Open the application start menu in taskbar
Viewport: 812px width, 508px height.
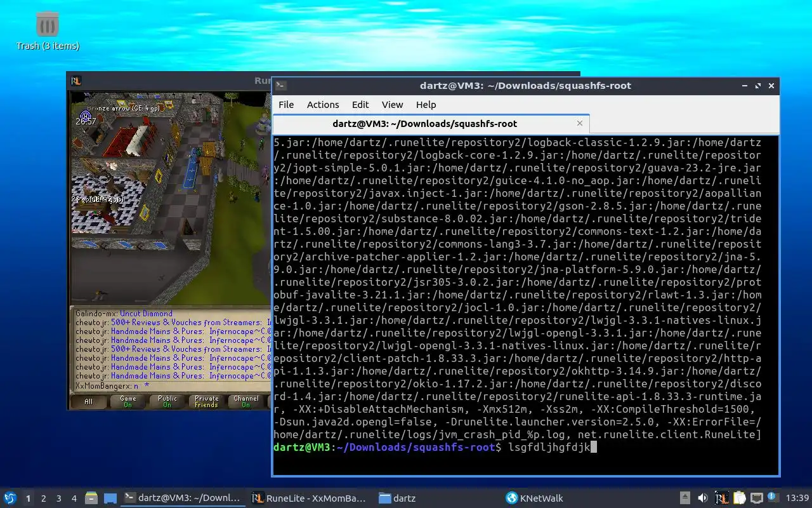(10, 498)
